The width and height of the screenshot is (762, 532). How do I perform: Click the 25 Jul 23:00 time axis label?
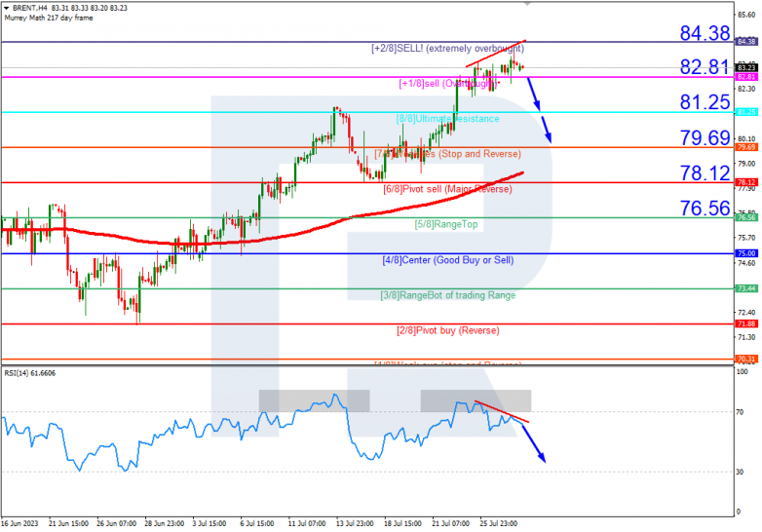pos(499,523)
